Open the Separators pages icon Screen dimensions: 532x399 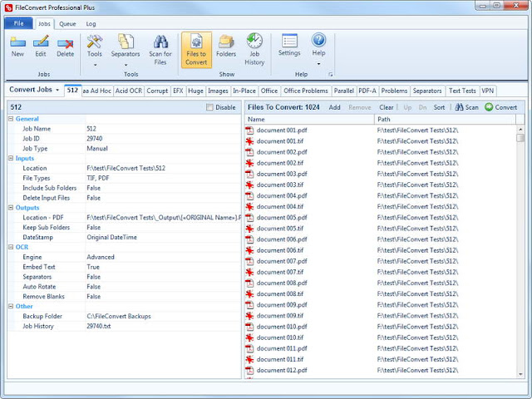point(126,42)
